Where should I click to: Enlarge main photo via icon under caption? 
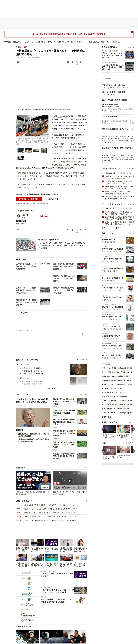[x=18, y=144]
